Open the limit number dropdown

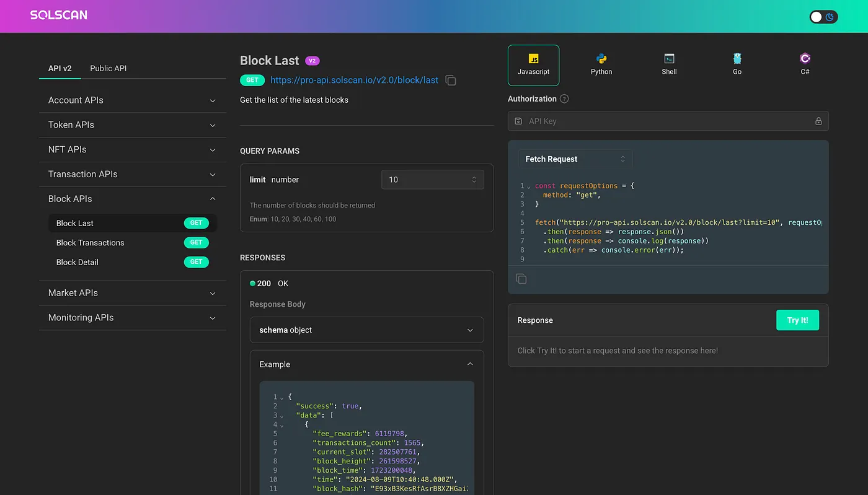click(433, 180)
